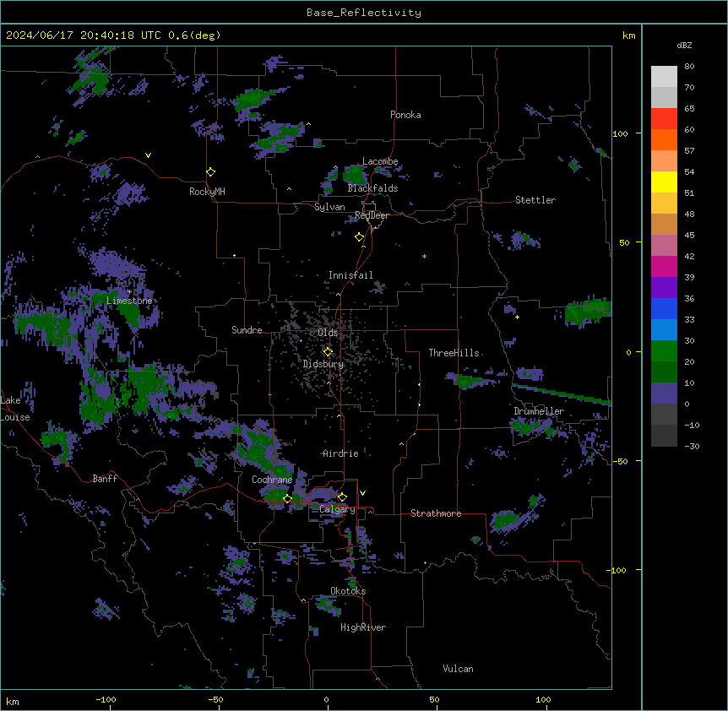Click the Base_Reflectivity title text
Screen dimensions: 728x711
pyautogui.click(x=364, y=13)
